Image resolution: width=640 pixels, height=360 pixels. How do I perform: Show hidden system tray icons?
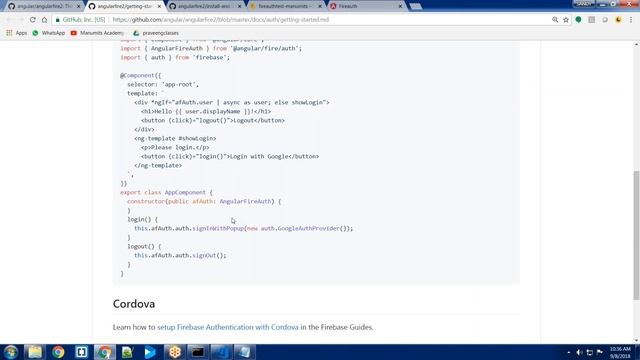pyautogui.click(x=569, y=352)
